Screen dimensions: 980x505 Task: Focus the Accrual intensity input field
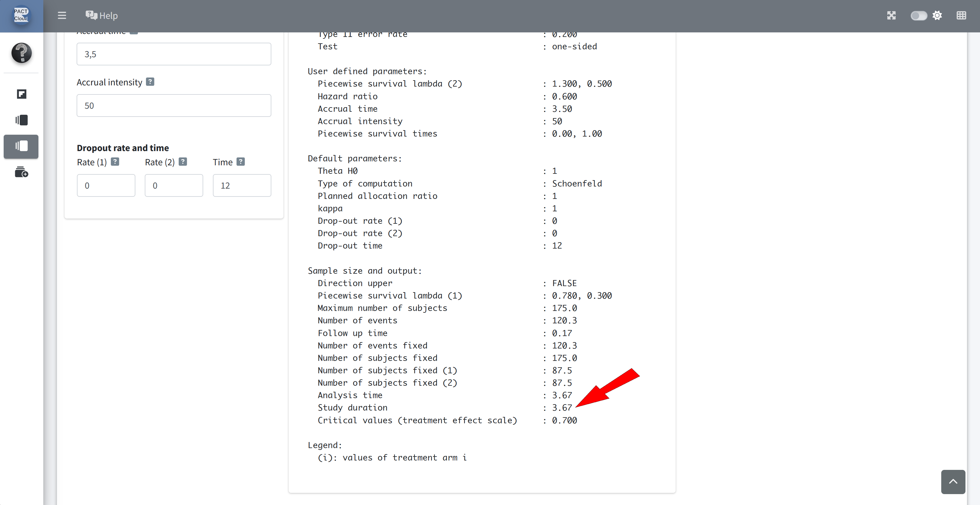point(174,105)
